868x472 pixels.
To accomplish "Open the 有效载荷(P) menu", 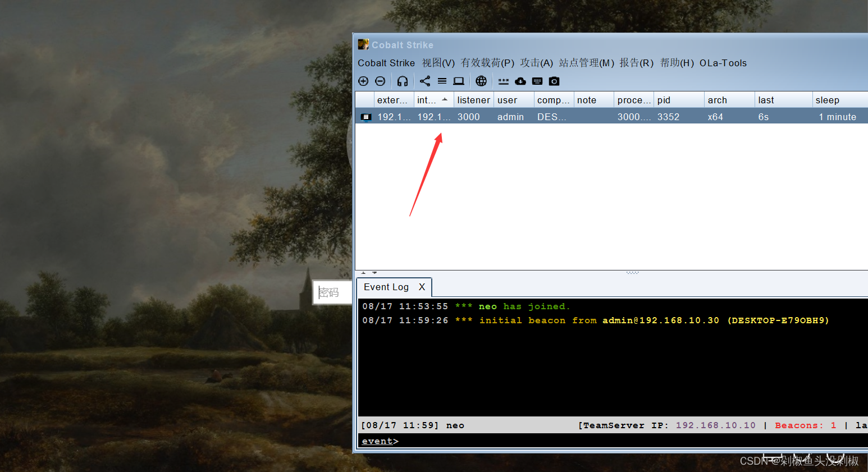I will (x=487, y=63).
